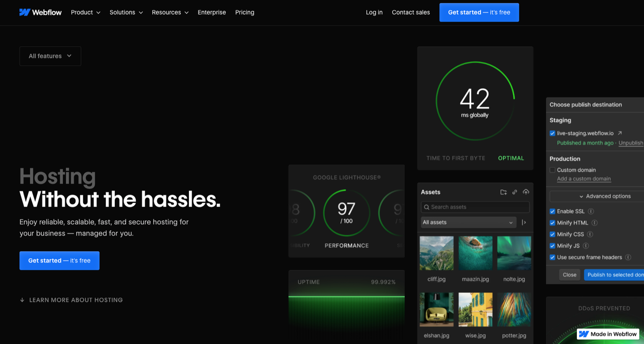Click the Choose publish destination title
The width and height of the screenshot is (644, 344).
586,105
